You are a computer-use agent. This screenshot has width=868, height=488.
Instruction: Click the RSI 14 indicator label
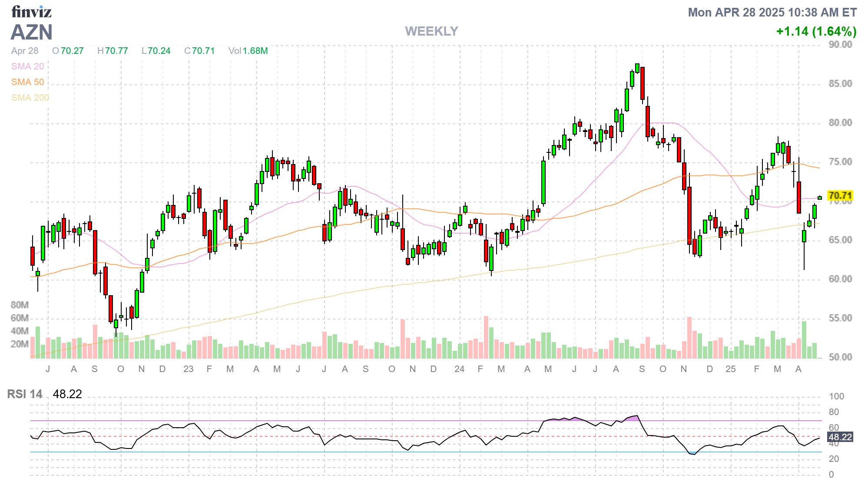25,394
